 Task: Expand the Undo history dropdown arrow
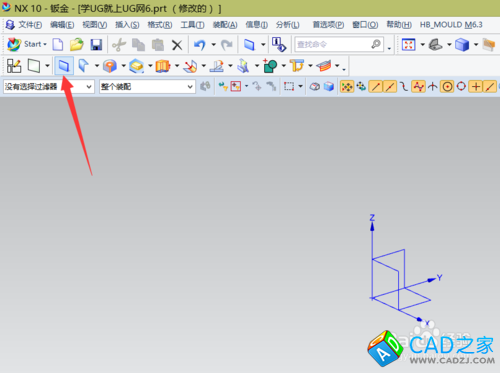coord(213,44)
